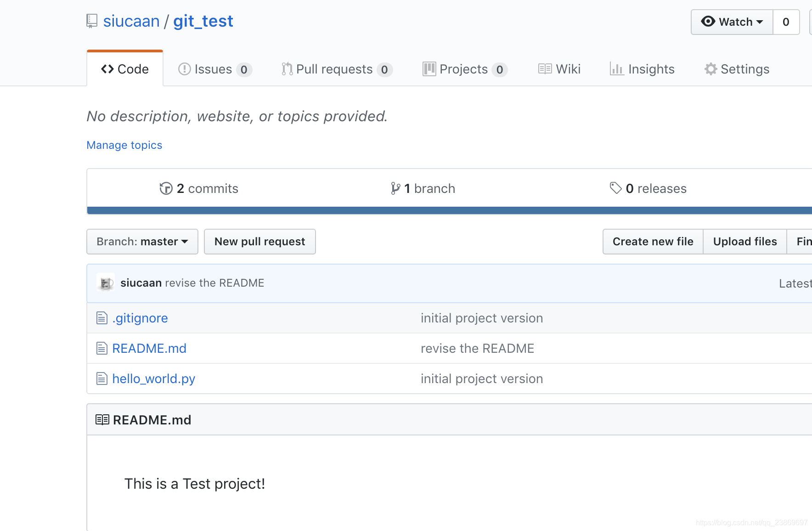Image resolution: width=812 pixels, height=531 pixels.
Task: Click the releases tag icon
Action: [x=615, y=188]
